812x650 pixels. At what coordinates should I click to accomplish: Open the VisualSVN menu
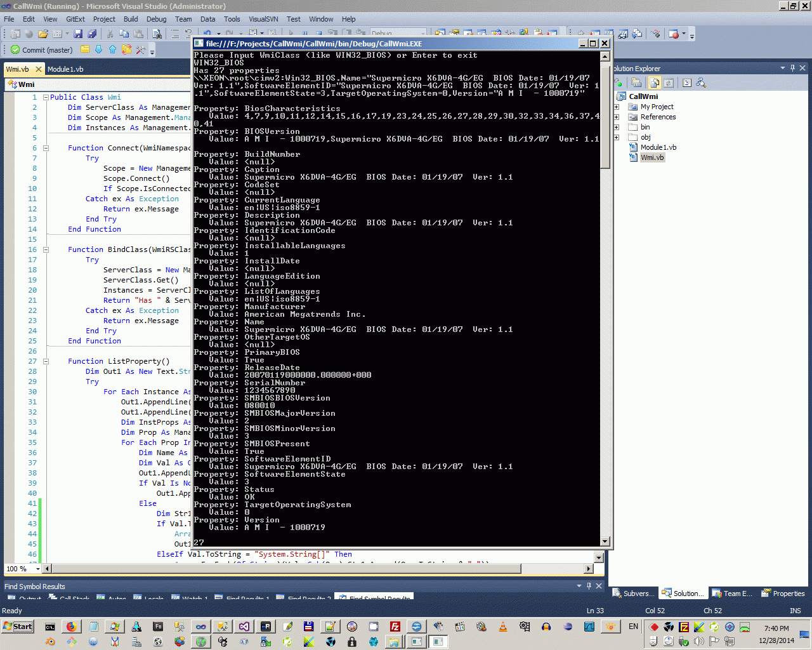click(x=263, y=19)
